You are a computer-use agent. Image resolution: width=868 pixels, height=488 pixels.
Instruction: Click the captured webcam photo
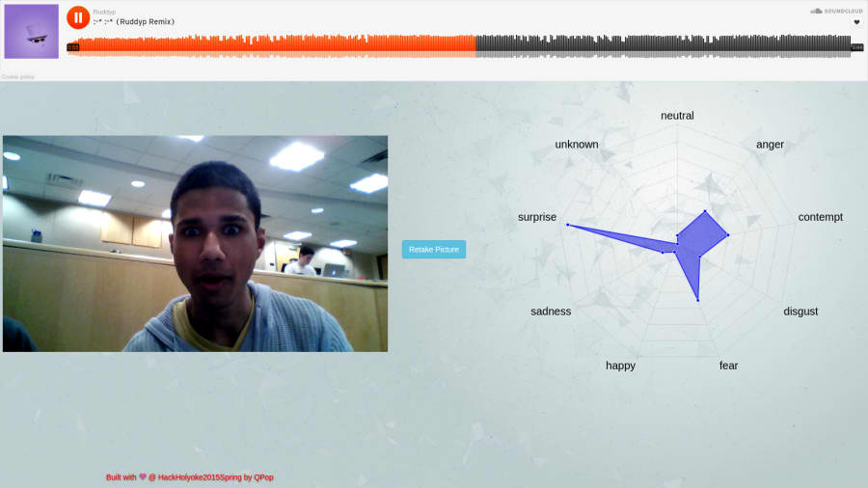(x=196, y=244)
